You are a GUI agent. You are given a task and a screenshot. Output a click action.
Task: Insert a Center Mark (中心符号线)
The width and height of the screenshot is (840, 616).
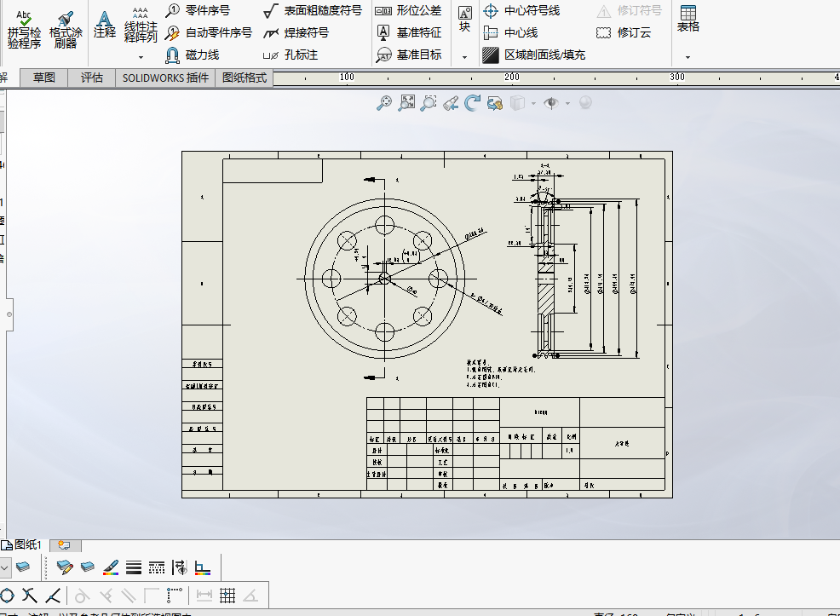pyautogui.click(x=521, y=10)
